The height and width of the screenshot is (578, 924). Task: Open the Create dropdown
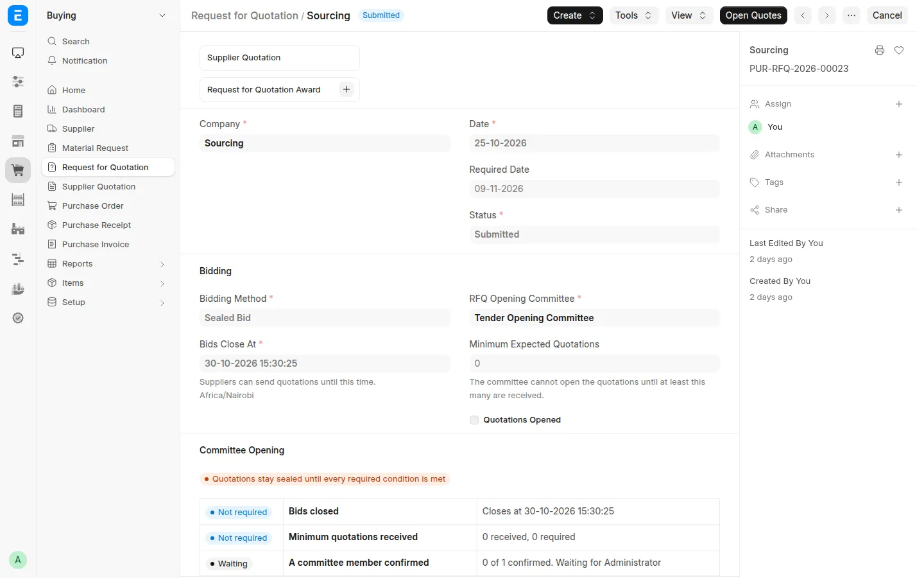click(575, 15)
